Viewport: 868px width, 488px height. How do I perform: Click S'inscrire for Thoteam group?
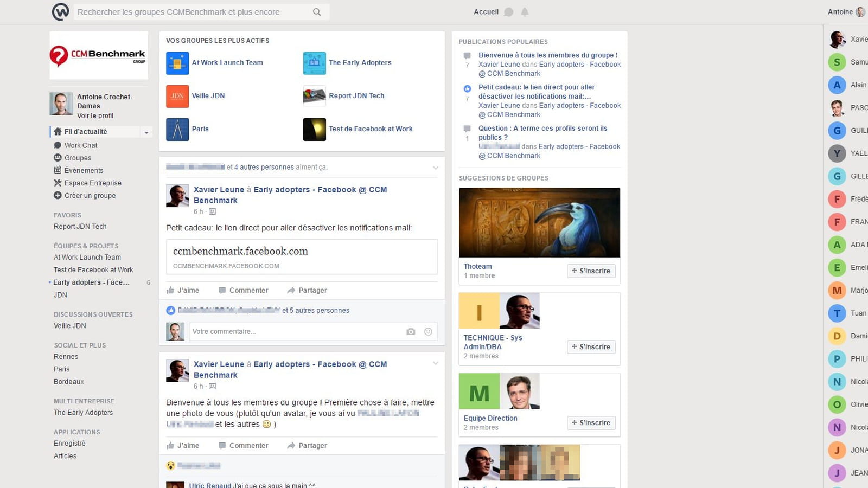point(591,271)
